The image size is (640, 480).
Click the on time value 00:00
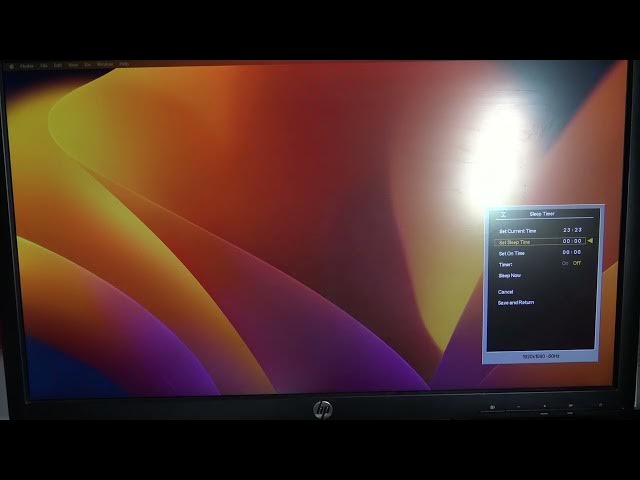[571, 252]
